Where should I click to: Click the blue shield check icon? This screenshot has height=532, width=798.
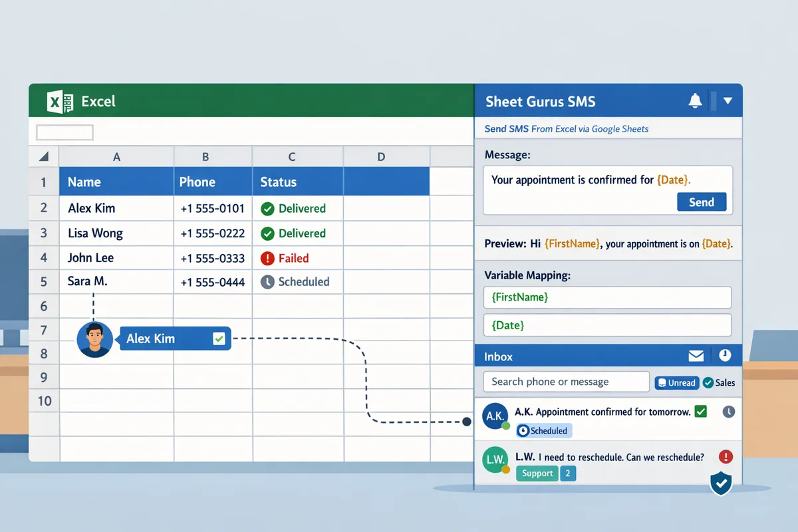pos(721,483)
